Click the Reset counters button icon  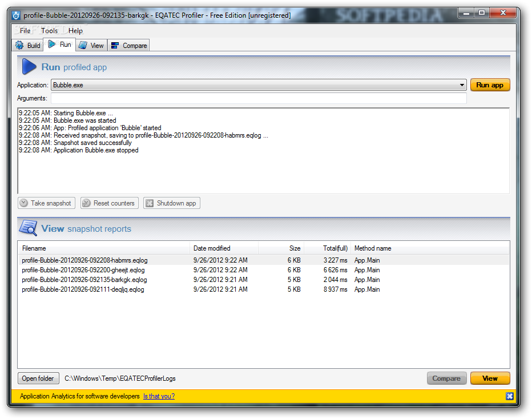pyautogui.click(x=87, y=203)
